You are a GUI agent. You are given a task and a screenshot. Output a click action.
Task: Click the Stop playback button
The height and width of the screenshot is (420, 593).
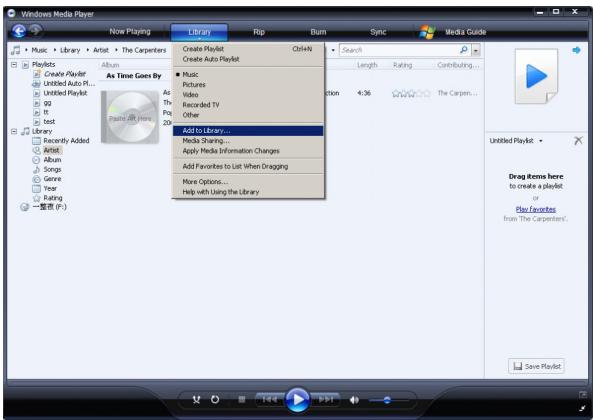click(x=242, y=400)
